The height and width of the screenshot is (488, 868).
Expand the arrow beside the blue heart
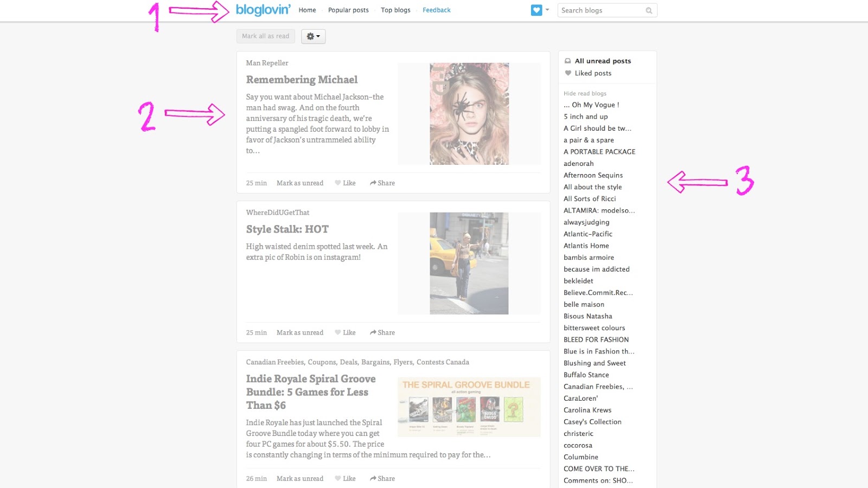tap(547, 10)
